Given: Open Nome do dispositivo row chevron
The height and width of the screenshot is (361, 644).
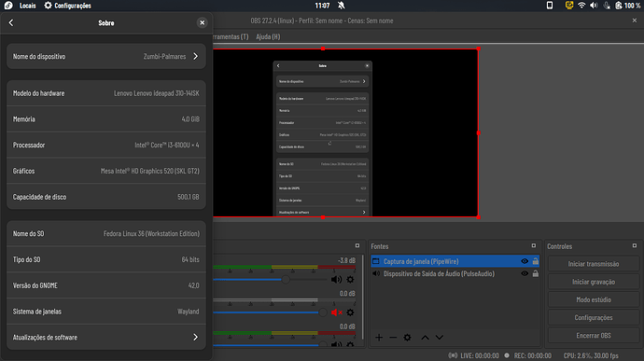Looking at the screenshot, I should 195,56.
